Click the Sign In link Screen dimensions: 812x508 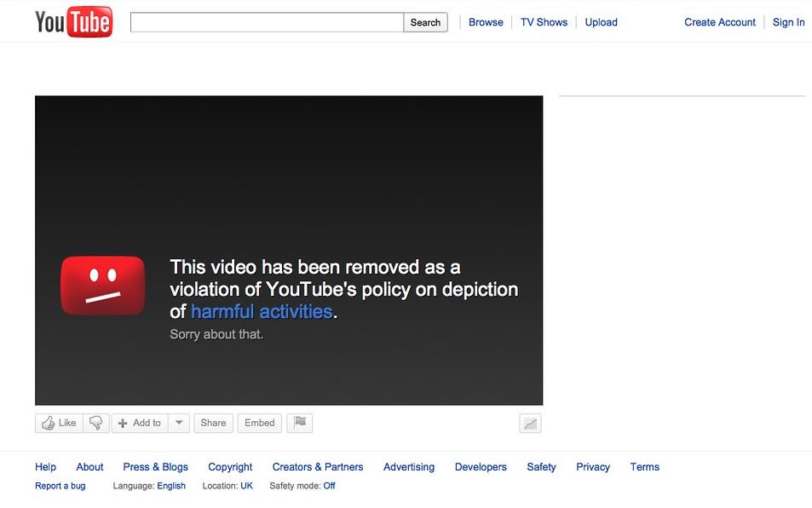(789, 22)
